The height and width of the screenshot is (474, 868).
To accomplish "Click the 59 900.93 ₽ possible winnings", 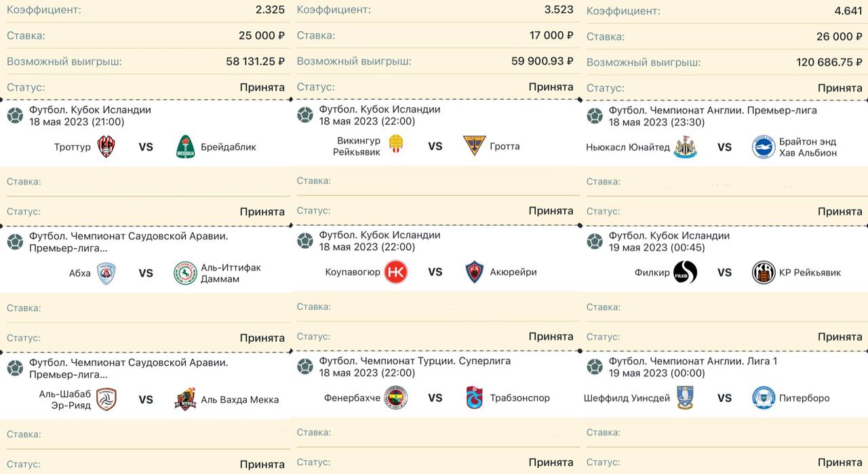I will tap(542, 61).
